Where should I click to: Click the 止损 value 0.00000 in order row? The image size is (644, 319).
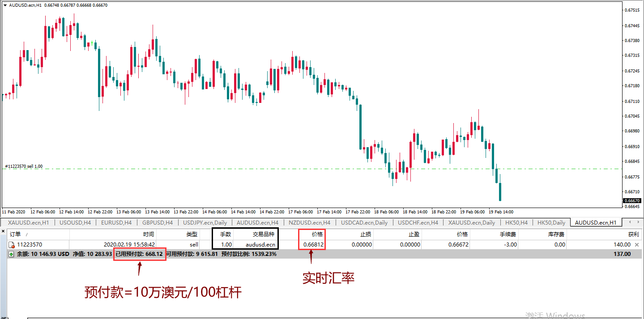click(x=361, y=245)
